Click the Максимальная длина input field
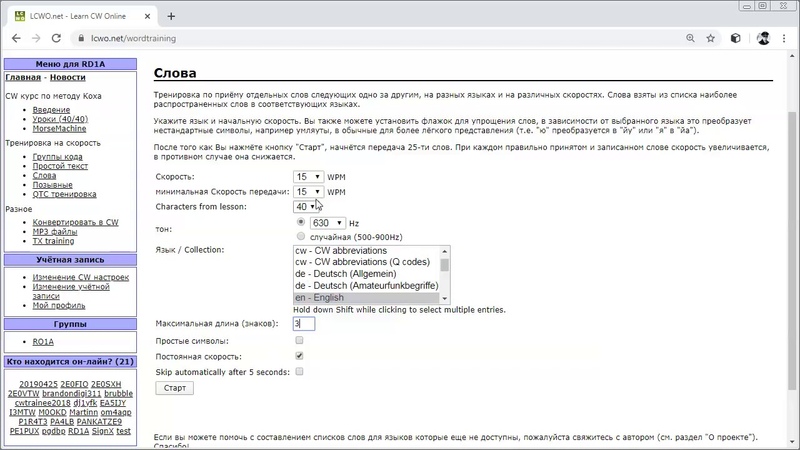This screenshot has height=450, width=800. 304,323
